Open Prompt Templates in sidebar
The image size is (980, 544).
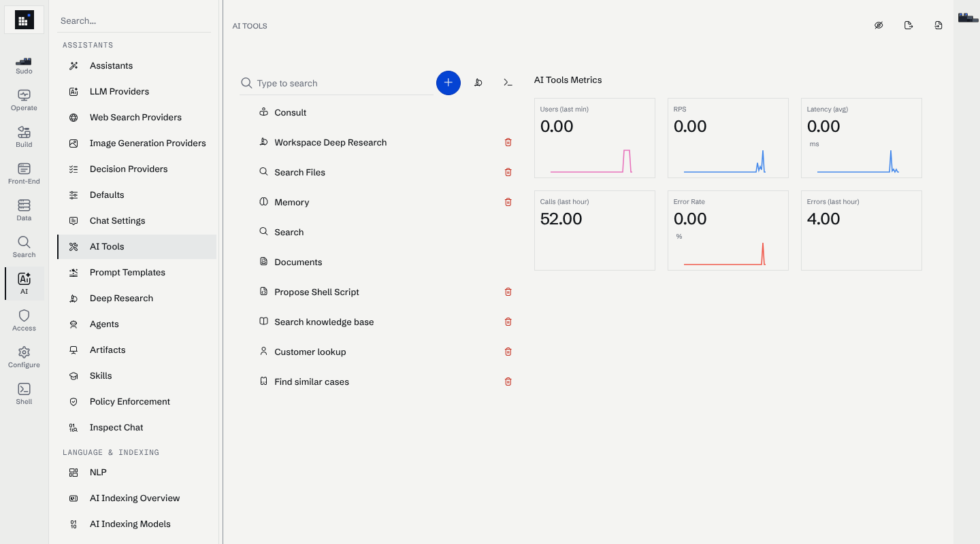click(x=137, y=273)
